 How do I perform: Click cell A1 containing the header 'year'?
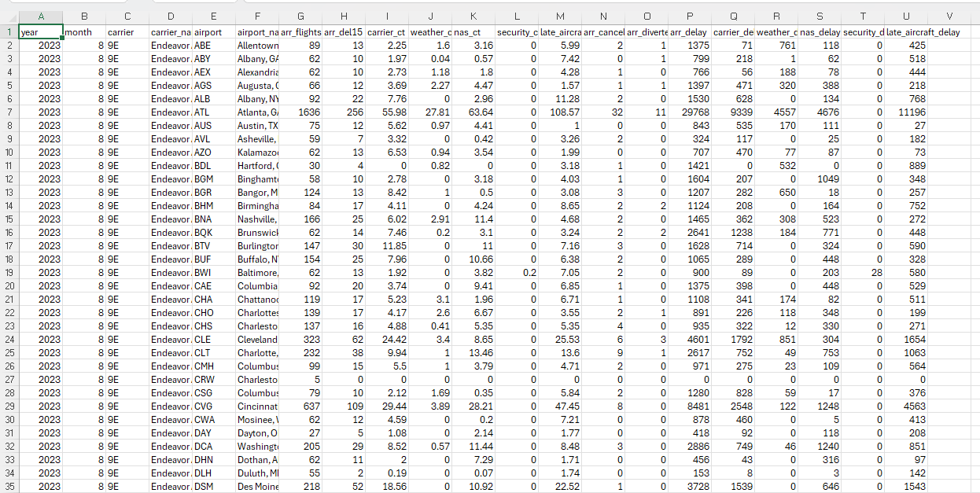pos(41,31)
